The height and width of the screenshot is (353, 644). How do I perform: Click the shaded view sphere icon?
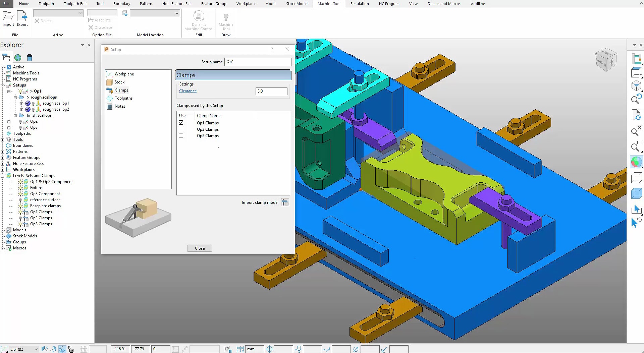[636, 162]
